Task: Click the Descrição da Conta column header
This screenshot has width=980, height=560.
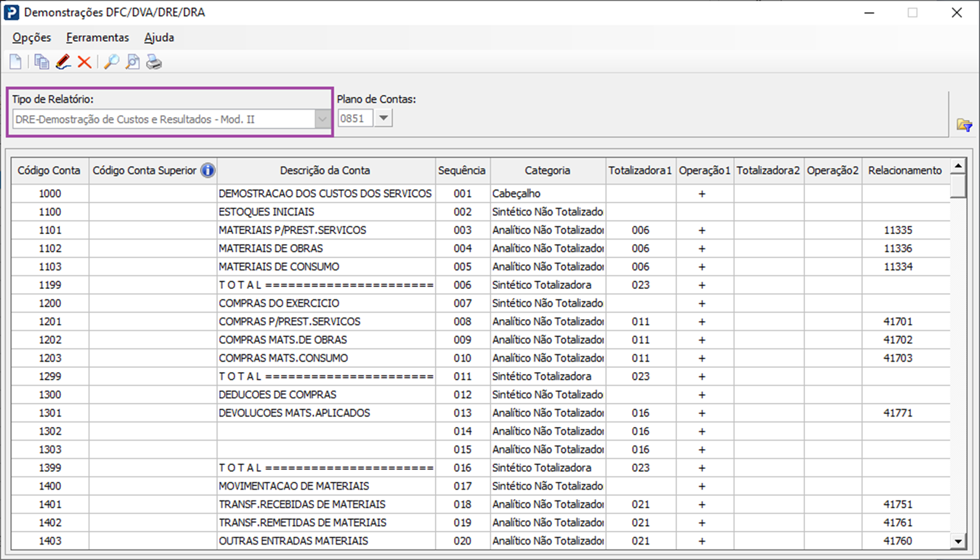Action: pos(325,171)
